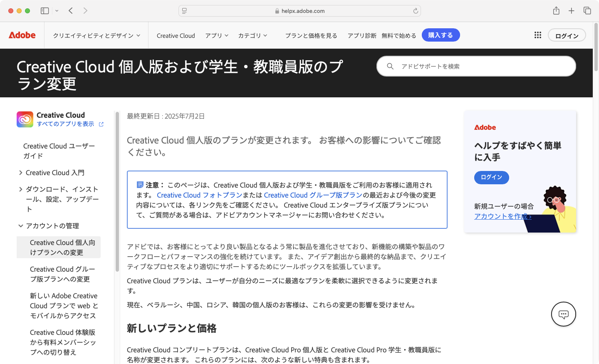The image size is (599, 364).
Task: Select Creative Cloud グループ版プランへの変更 in the sidebar
Action: point(62,274)
